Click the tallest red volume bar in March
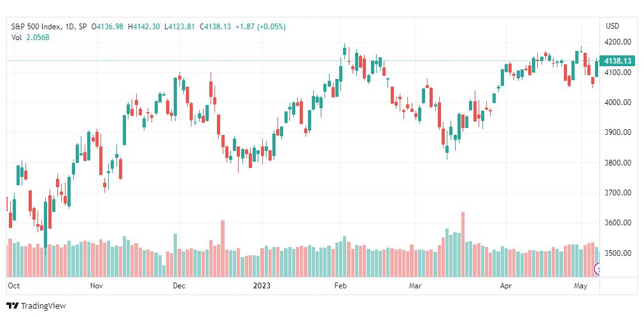Image resolution: width=644 pixels, height=317 pixels. pos(463,244)
